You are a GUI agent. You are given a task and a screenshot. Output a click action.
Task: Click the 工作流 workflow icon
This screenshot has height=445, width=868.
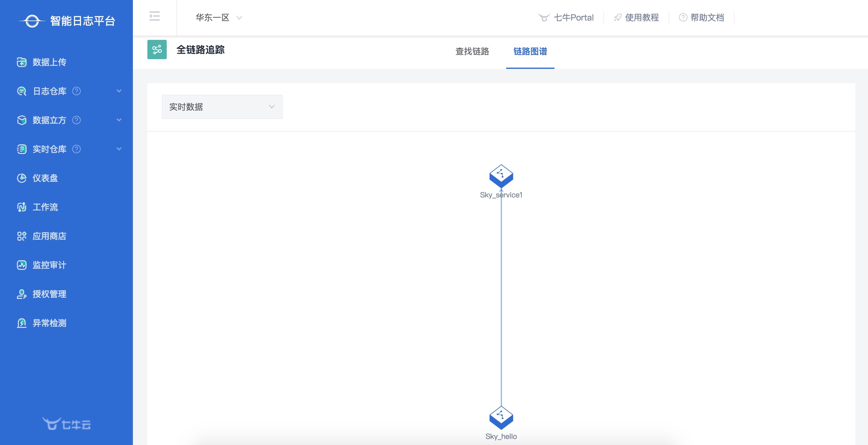(x=21, y=207)
